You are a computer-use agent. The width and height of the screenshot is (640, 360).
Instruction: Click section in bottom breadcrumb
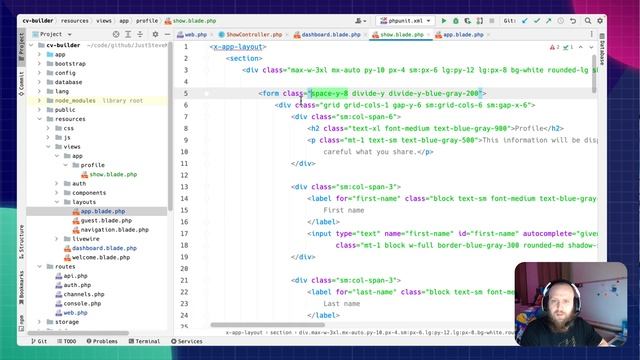(281, 333)
